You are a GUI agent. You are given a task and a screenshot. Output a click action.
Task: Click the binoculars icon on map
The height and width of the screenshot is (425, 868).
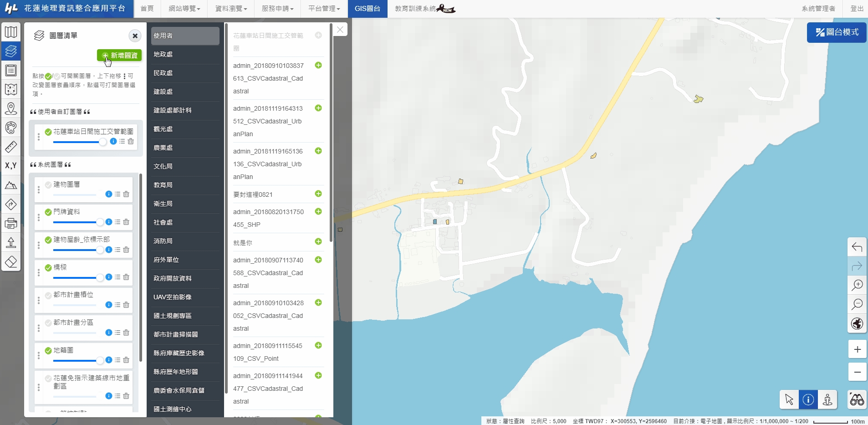click(857, 400)
